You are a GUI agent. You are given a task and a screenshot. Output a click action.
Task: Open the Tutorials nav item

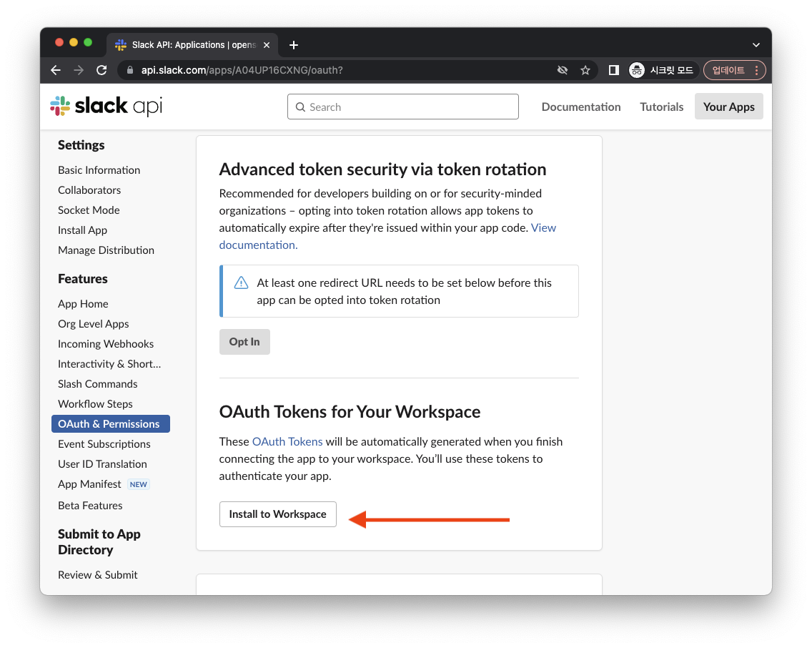click(661, 107)
